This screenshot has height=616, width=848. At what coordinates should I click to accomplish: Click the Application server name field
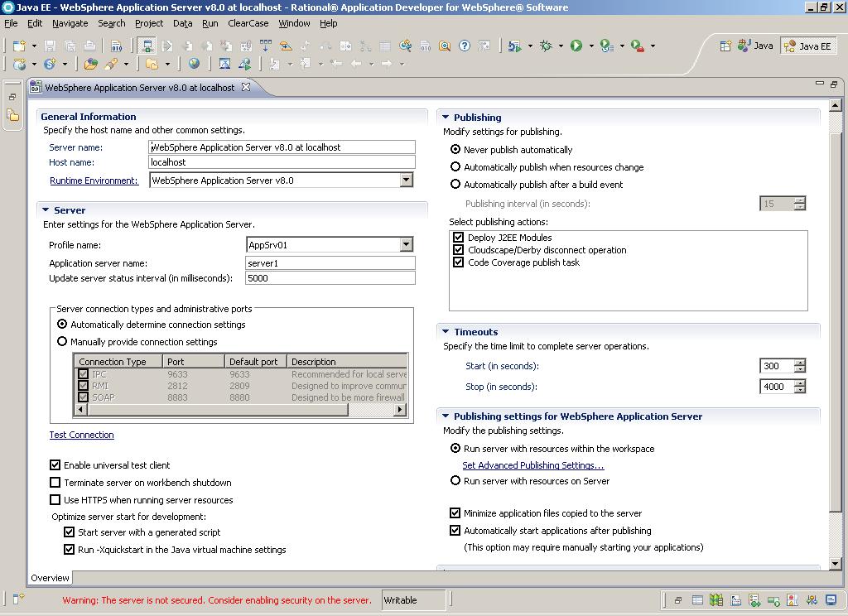[x=330, y=262]
